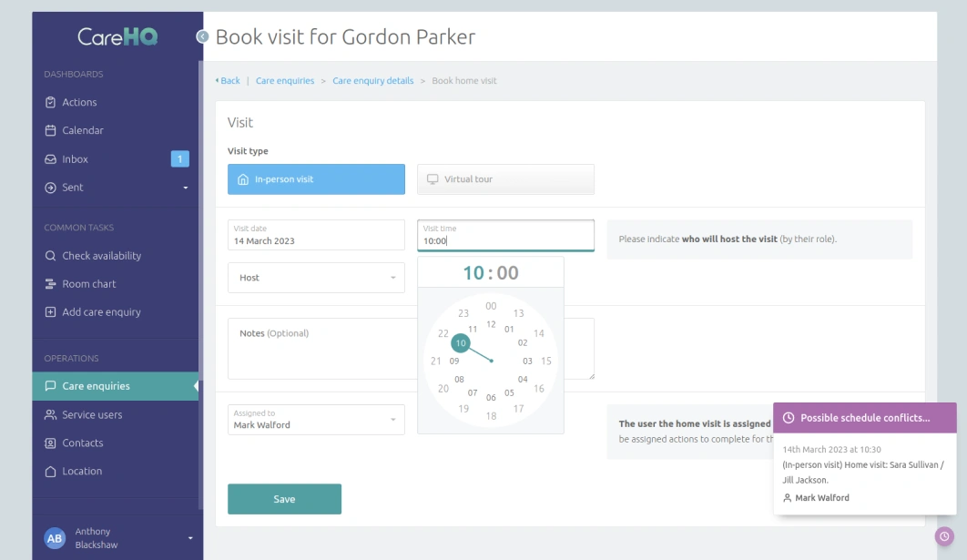
Task: Select hour 18 on outer clock ring
Action: click(491, 416)
